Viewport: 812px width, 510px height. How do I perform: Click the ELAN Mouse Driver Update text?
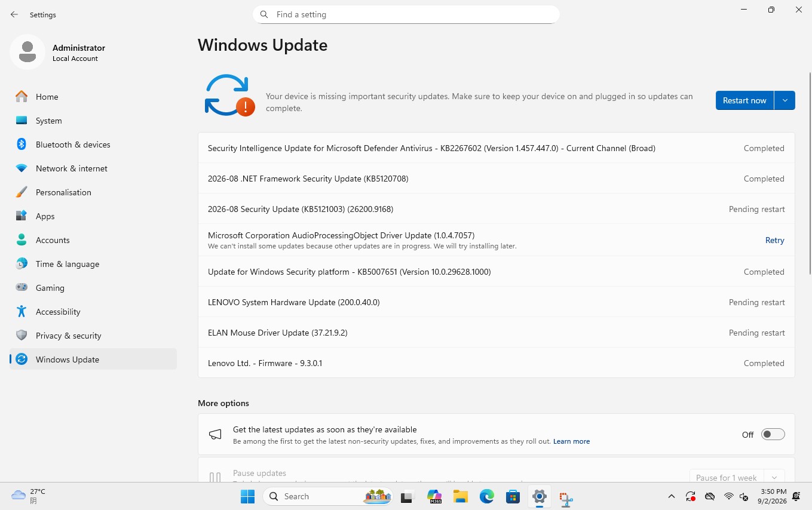click(x=277, y=333)
